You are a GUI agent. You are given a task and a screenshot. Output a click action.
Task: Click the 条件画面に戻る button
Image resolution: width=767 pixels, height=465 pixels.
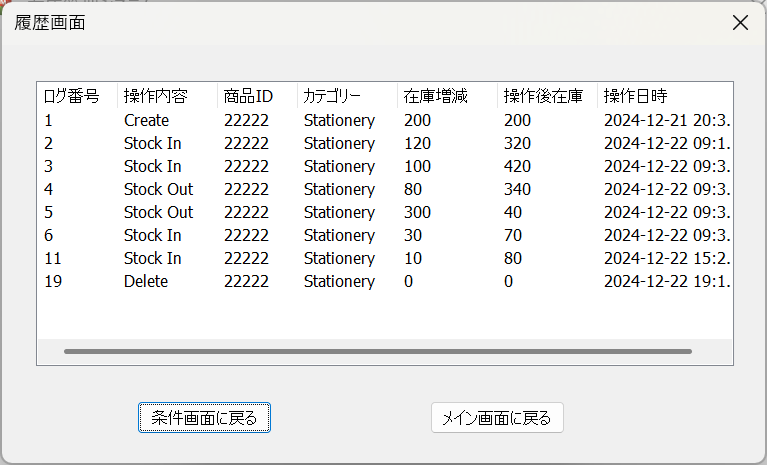(204, 418)
